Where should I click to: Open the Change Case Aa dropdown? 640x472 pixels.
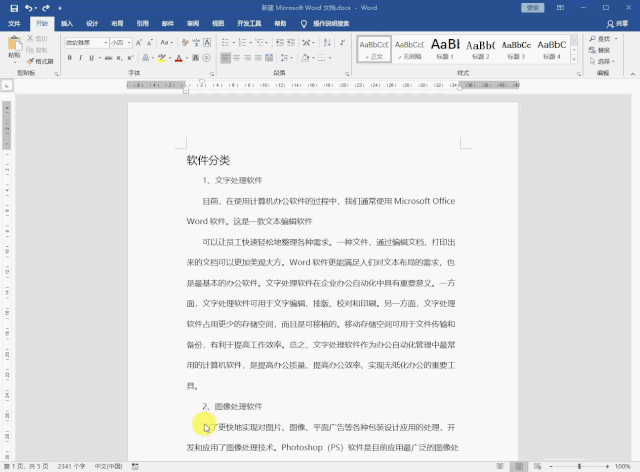click(167, 42)
